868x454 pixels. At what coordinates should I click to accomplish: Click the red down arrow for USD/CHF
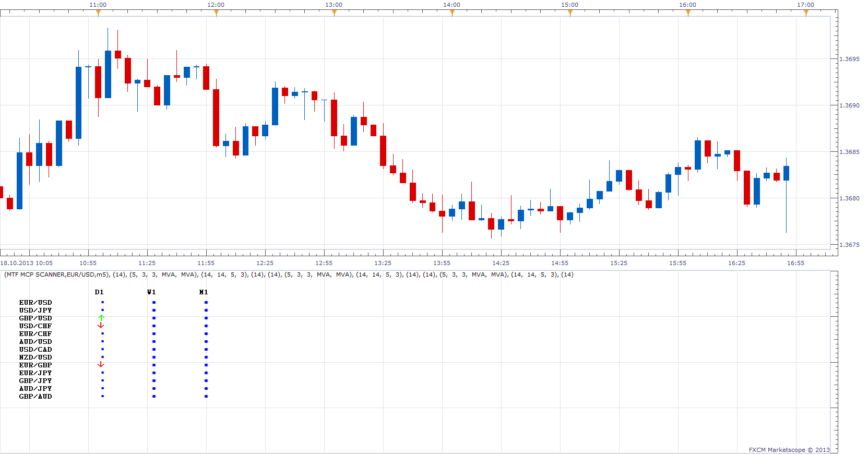click(101, 326)
